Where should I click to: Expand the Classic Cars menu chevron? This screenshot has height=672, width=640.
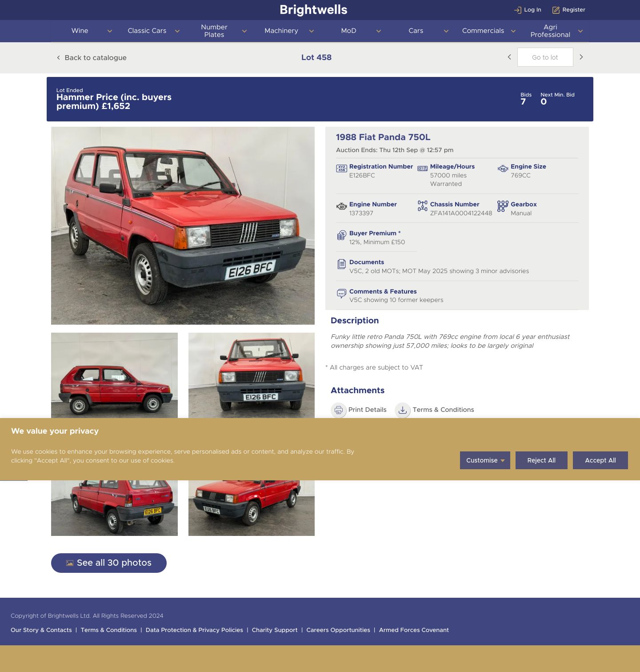[177, 31]
